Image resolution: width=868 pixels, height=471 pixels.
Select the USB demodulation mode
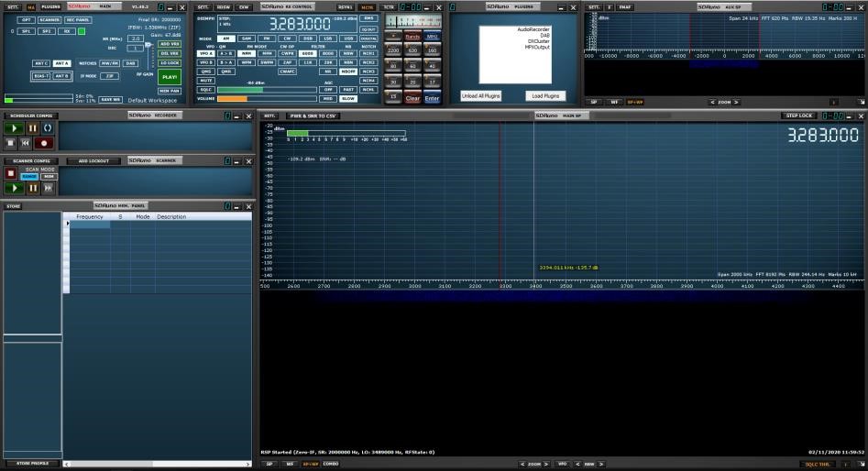tap(348, 38)
